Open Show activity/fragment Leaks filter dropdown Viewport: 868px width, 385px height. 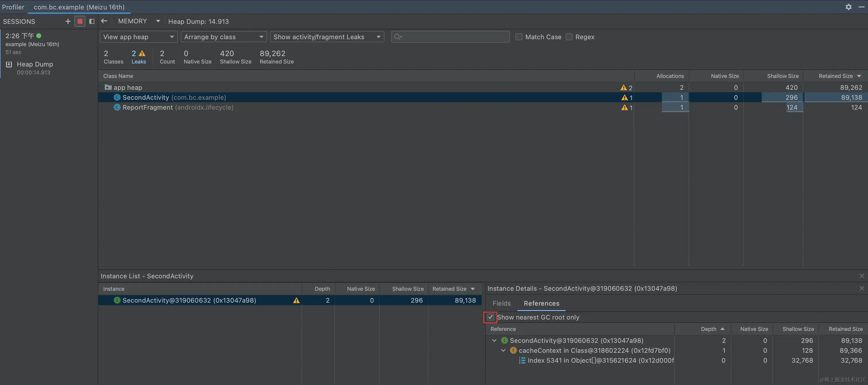[x=327, y=37]
